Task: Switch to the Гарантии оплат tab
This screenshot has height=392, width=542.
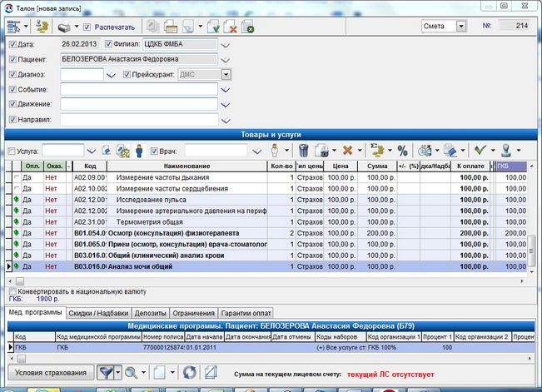Action: tap(246, 313)
